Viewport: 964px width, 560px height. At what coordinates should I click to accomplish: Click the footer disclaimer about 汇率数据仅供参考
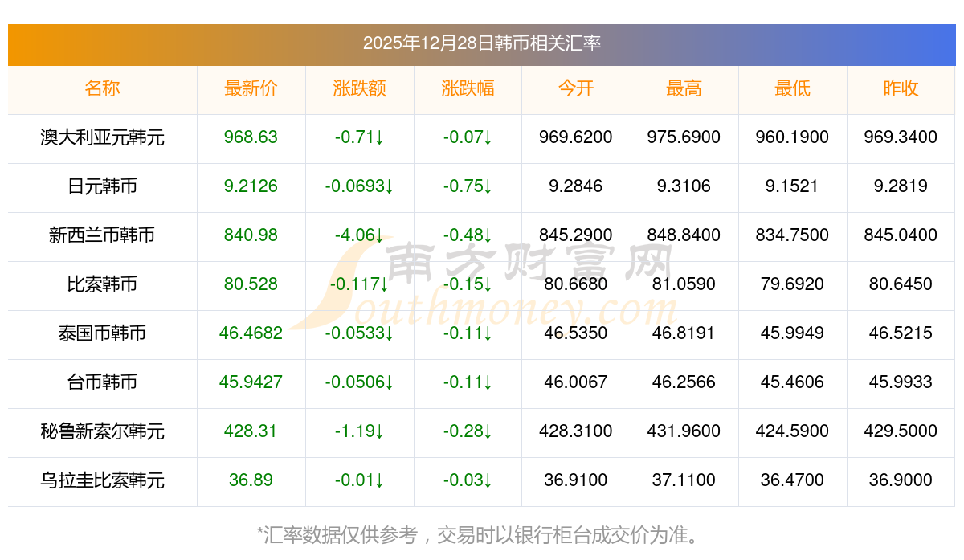point(481,534)
